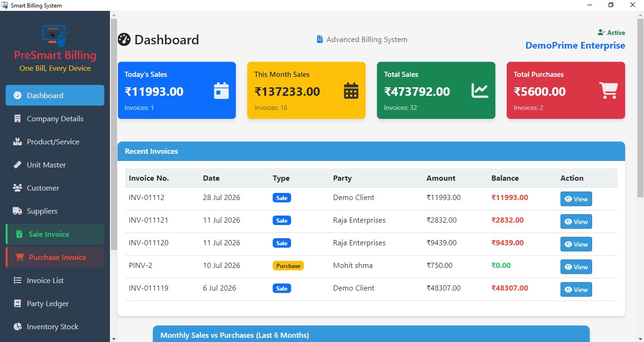Open the Sale Invoice menu entry
Viewport: 644px width, 342px height.
coord(55,234)
